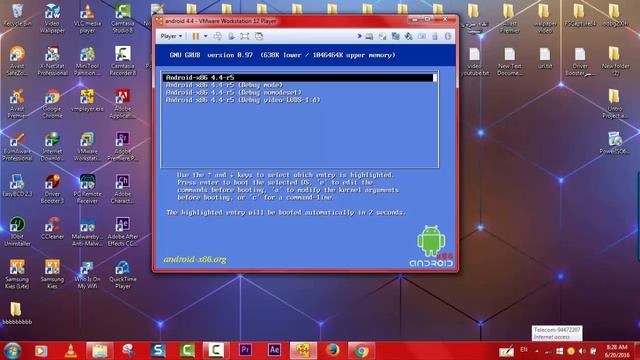Open PC Remote Receiver desktop shortcut
640x360 pixels.
[x=87, y=189]
